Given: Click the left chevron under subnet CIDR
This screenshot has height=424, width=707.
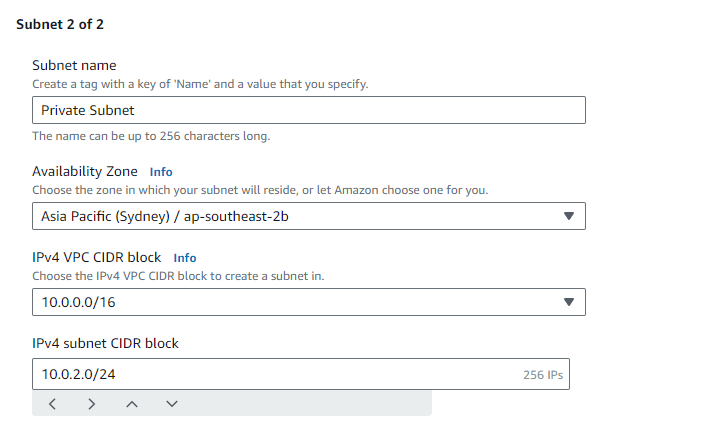Looking at the screenshot, I should [x=52, y=404].
